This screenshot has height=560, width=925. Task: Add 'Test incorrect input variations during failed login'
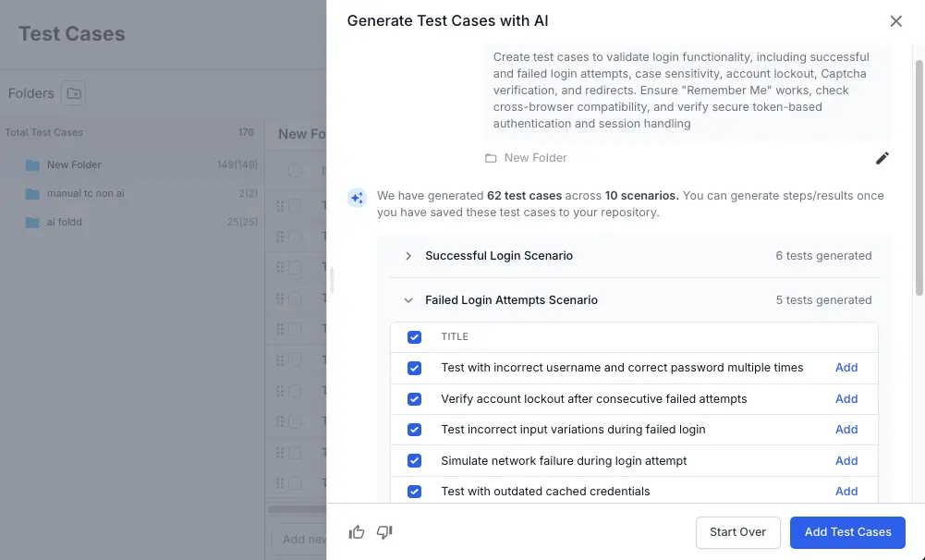[846, 430]
